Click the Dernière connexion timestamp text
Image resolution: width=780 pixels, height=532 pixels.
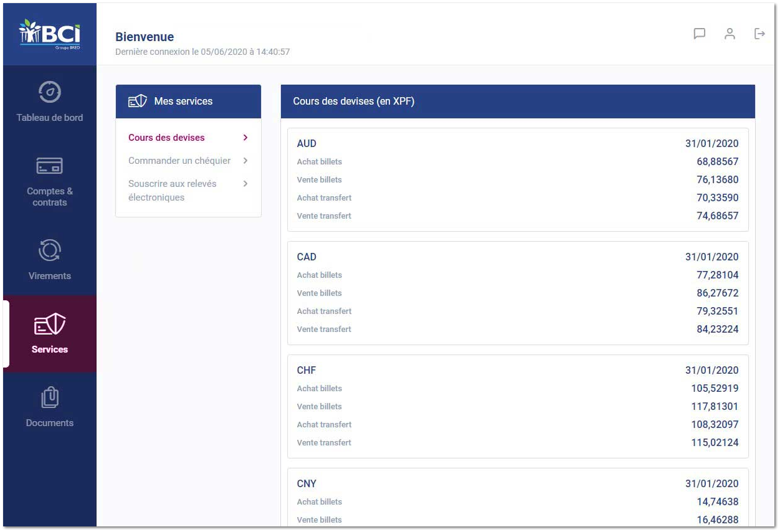pyautogui.click(x=202, y=52)
